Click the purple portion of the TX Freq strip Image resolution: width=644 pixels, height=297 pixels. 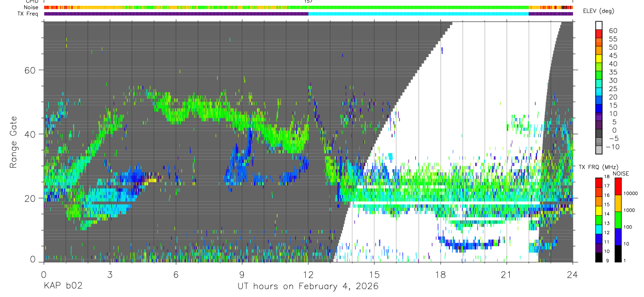tap(176, 14)
